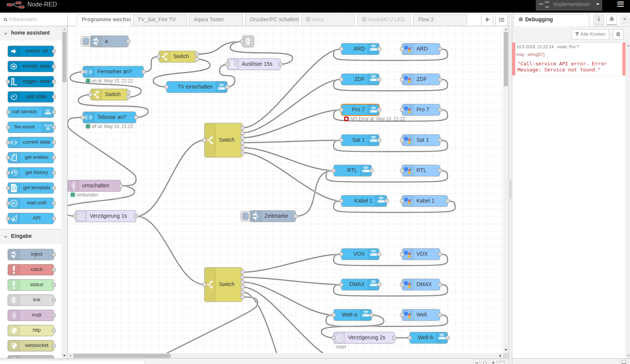Open the debug panel options chevron
This screenshot has width=630, height=364.
pos(625,19)
